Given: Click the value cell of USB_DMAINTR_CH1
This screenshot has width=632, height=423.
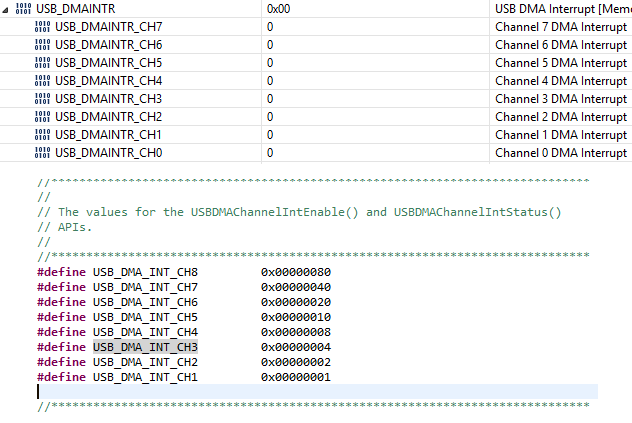Looking at the screenshot, I should (375, 135).
